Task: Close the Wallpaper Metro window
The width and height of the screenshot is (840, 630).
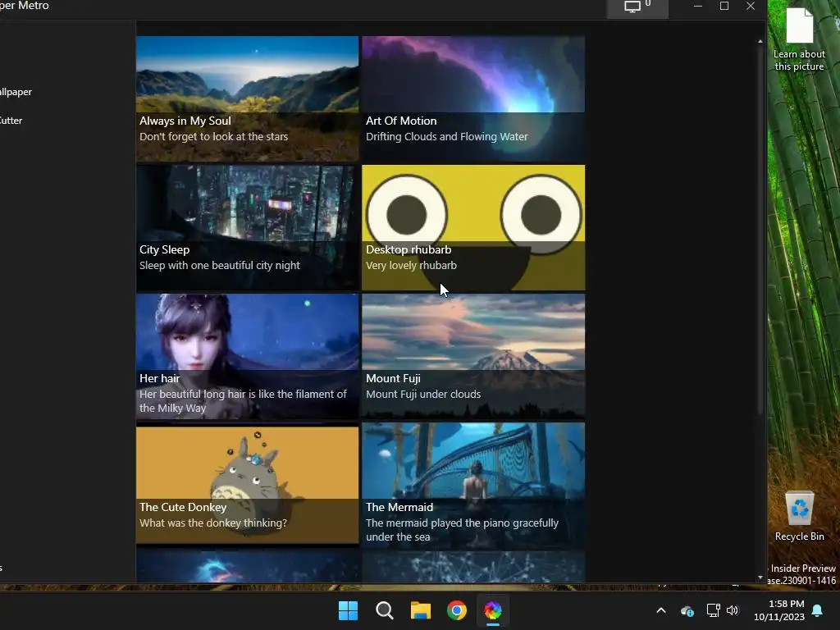Action: pyautogui.click(x=751, y=7)
